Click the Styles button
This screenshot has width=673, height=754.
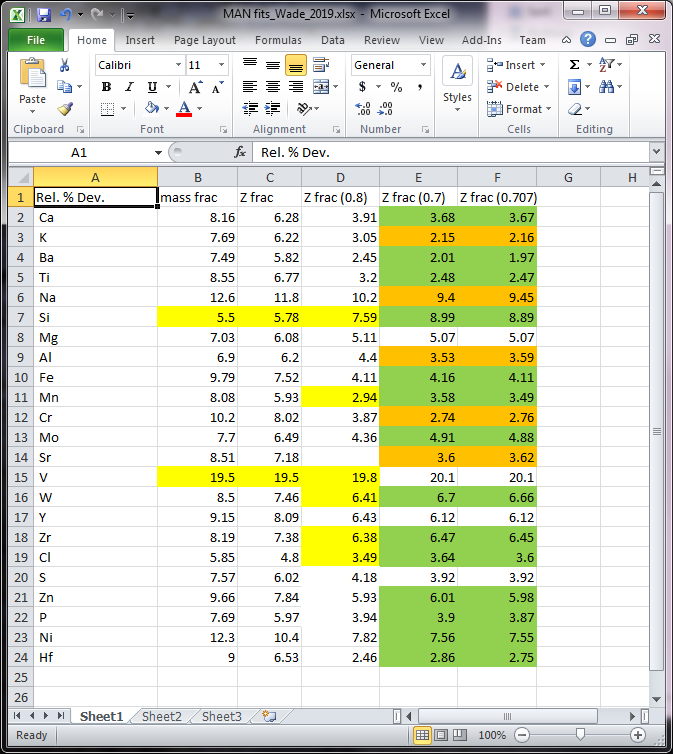457,84
